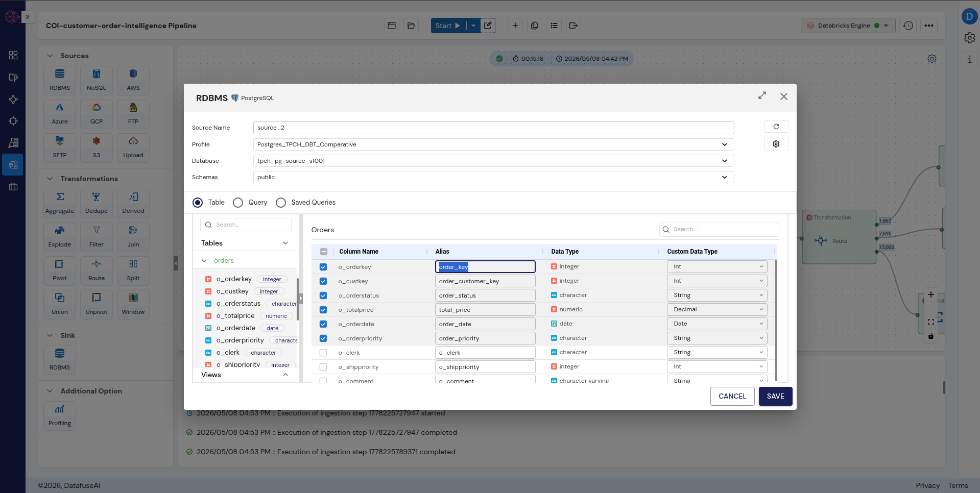The width and height of the screenshot is (980, 493).
Task: Select the Azure source icon
Action: 60,113
